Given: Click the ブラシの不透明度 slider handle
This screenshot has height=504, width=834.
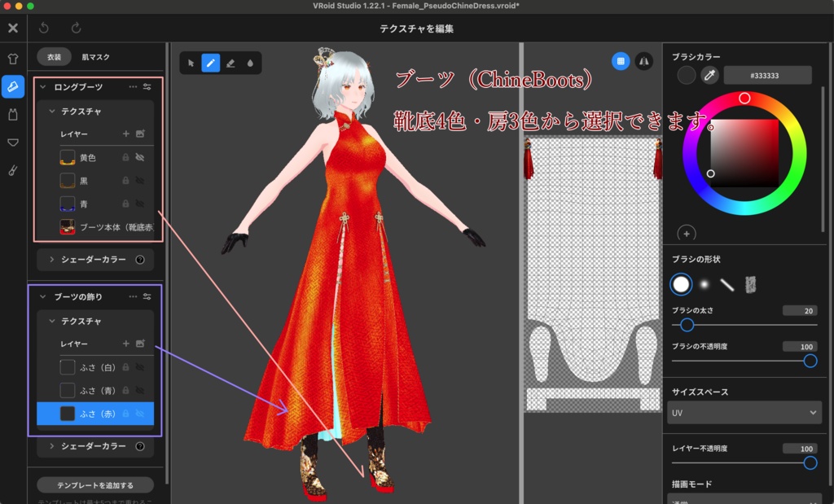Looking at the screenshot, I should [812, 359].
